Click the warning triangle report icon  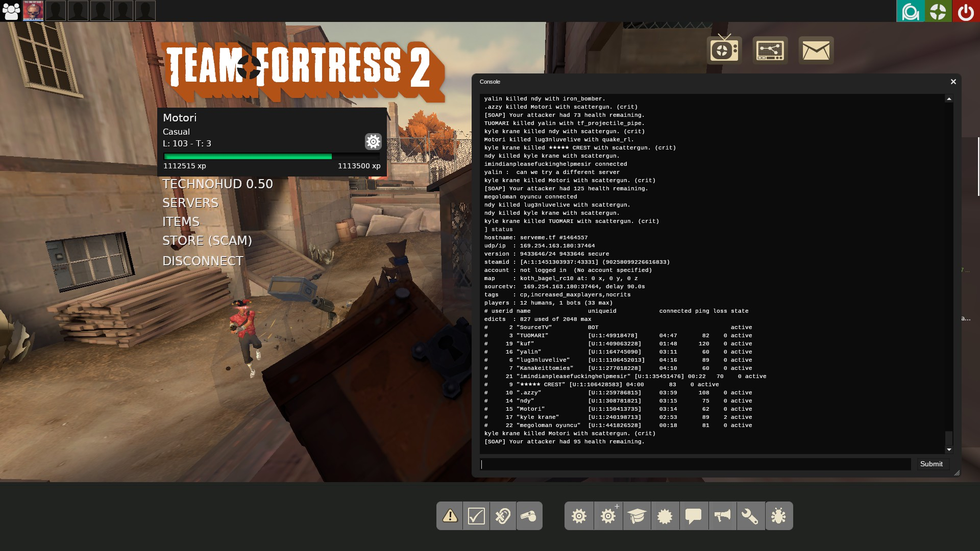pyautogui.click(x=450, y=516)
